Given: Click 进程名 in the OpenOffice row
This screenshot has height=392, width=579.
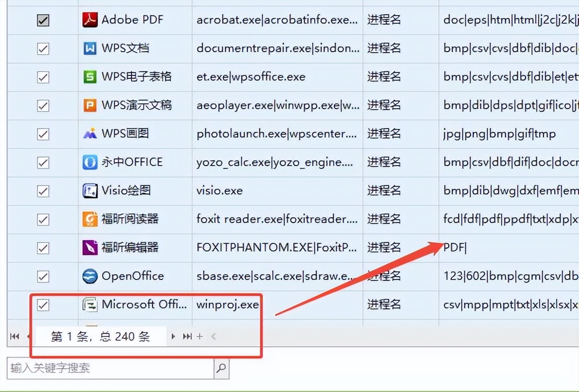Looking at the screenshot, I should click(384, 276).
